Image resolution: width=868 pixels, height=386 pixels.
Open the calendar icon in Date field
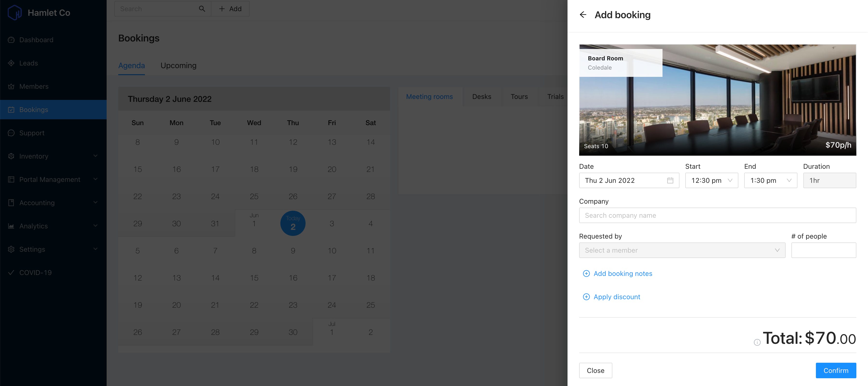point(670,180)
